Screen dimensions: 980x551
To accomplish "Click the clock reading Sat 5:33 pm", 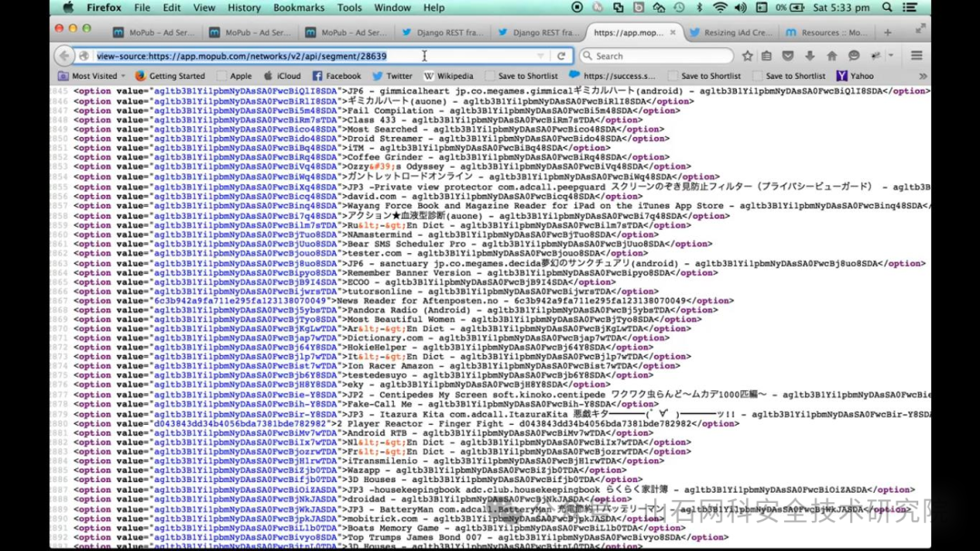I will tap(841, 7).
